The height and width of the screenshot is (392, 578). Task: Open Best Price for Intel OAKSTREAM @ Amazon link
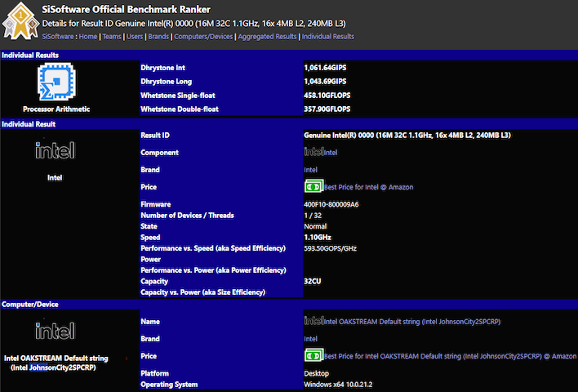(450, 356)
